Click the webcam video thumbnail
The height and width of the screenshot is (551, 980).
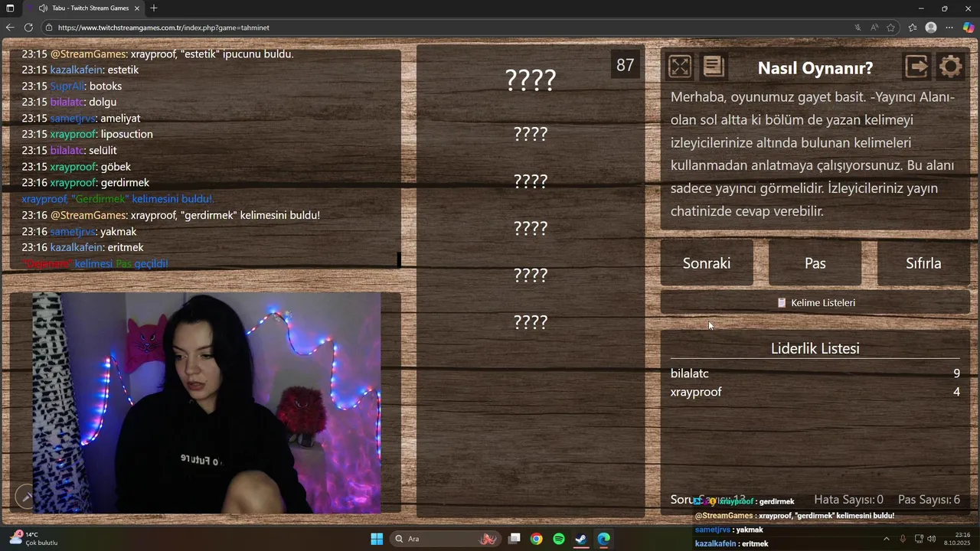[207, 403]
